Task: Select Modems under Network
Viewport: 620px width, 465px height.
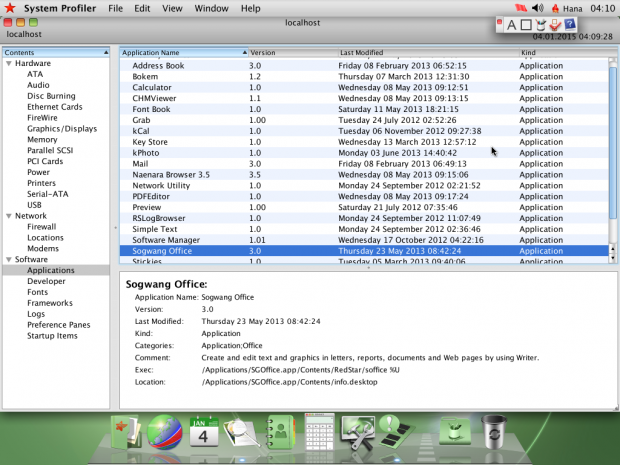Action: 43,248
